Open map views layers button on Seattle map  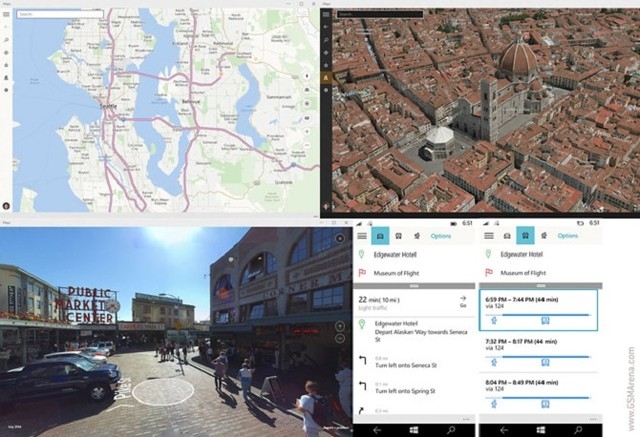coord(307,118)
